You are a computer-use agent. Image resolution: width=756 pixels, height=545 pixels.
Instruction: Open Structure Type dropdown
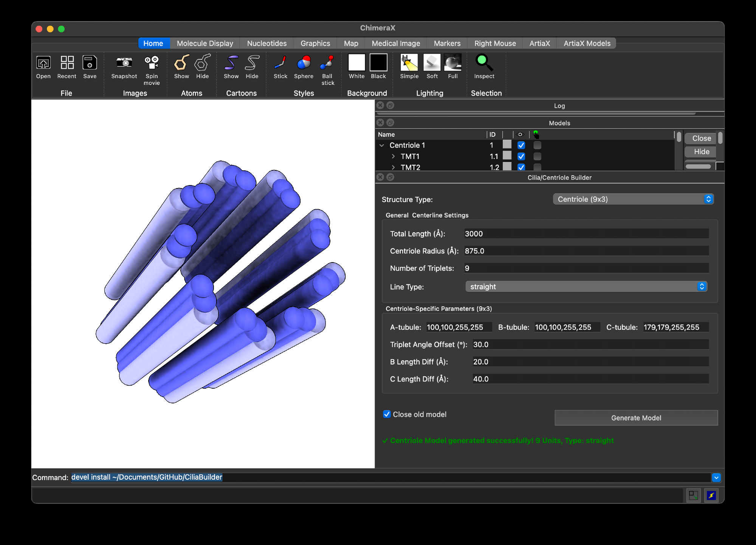pyautogui.click(x=633, y=199)
